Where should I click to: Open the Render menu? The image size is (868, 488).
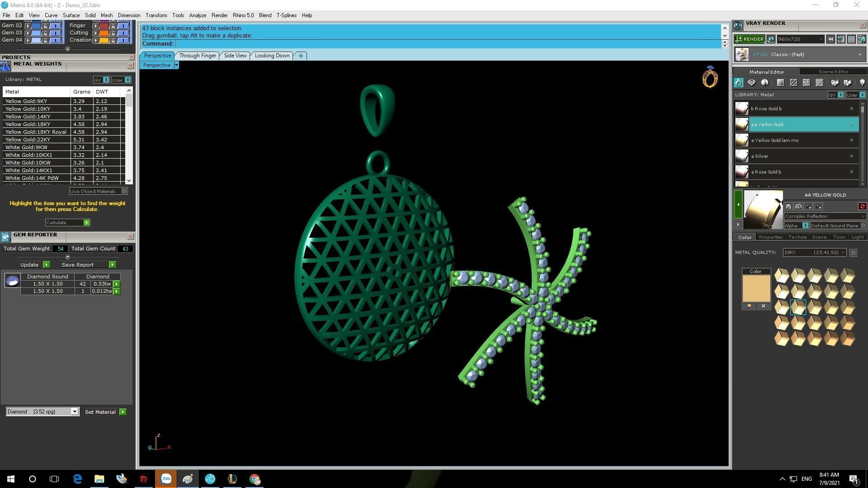pos(219,15)
